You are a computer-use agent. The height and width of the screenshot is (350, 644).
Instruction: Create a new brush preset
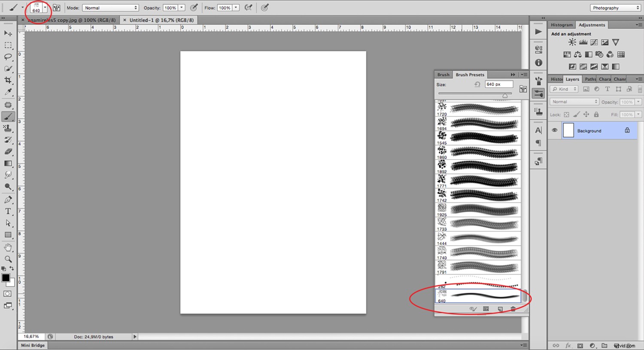500,309
